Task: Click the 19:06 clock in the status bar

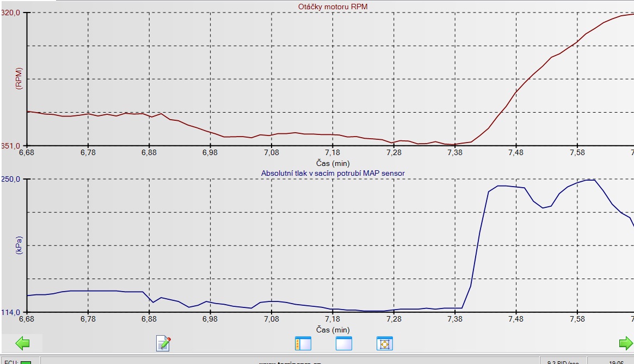Action: point(616,362)
